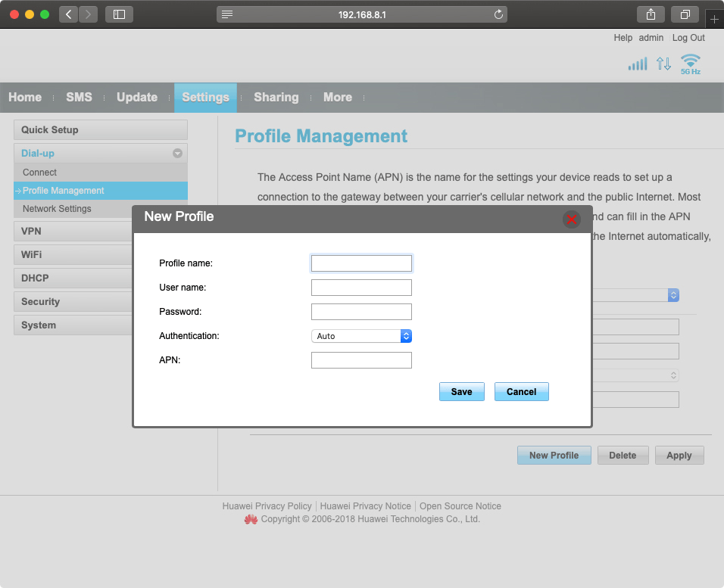Click the Log Out link
The height and width of the screenshot is (588, 724).
pos(688,38)
